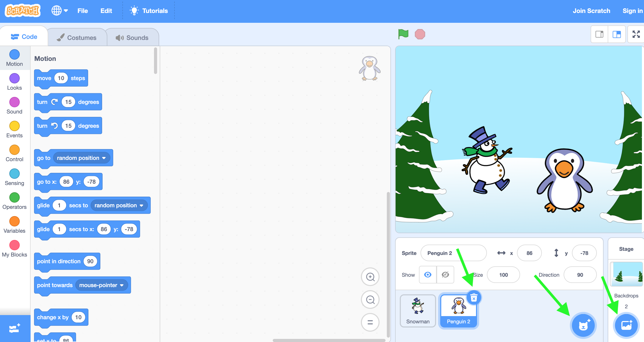Select the Control block category

pos(15,153)
